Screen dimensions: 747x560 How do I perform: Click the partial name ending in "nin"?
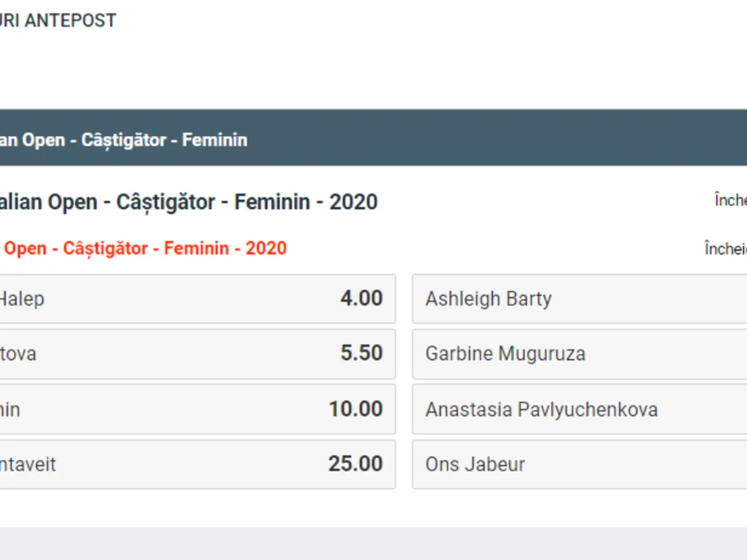pos(10,409)
